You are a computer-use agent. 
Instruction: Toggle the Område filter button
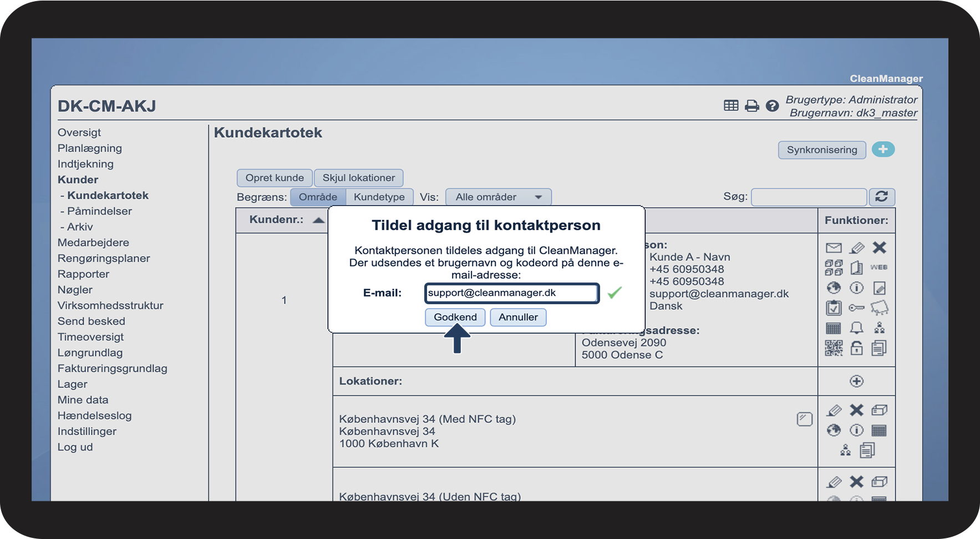[318, 197]
